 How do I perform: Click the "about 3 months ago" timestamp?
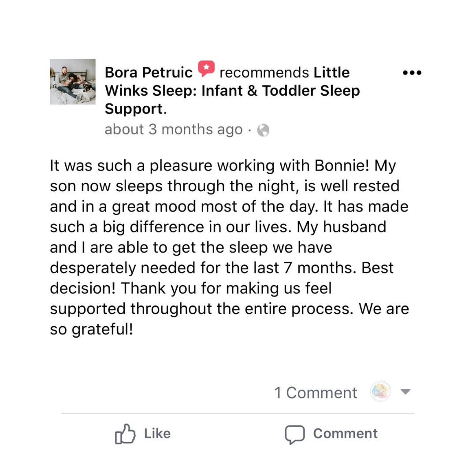tap(173, 130)
